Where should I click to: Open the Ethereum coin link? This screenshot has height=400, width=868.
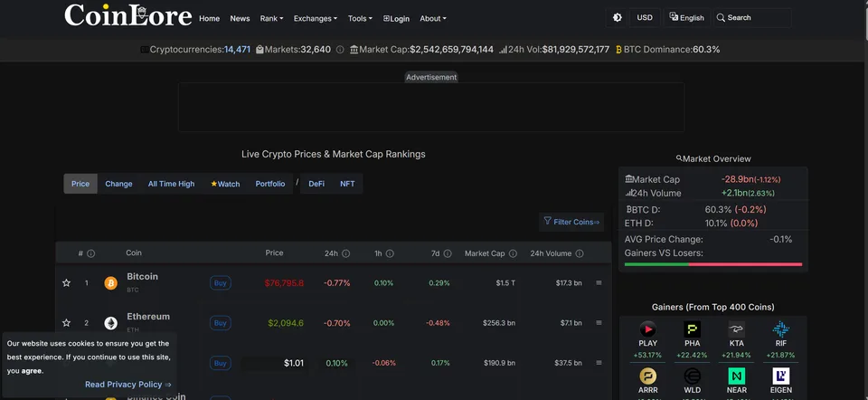[148, 317]
